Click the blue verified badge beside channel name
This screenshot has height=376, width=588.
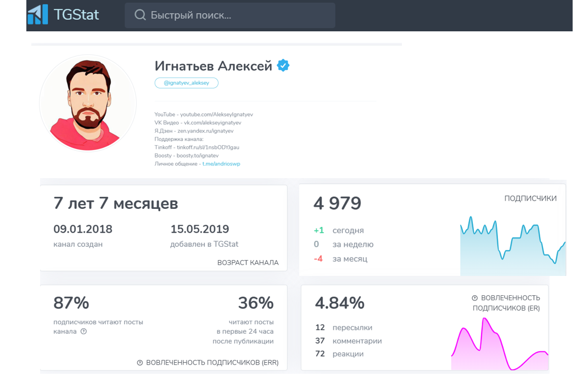(283, 66)
